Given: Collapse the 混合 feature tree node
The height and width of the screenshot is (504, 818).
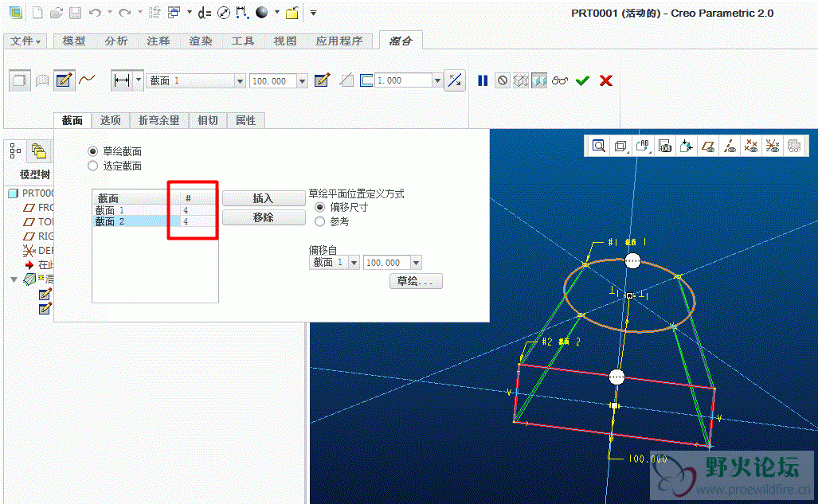Looking at the screenshot, I should [14, 279].
